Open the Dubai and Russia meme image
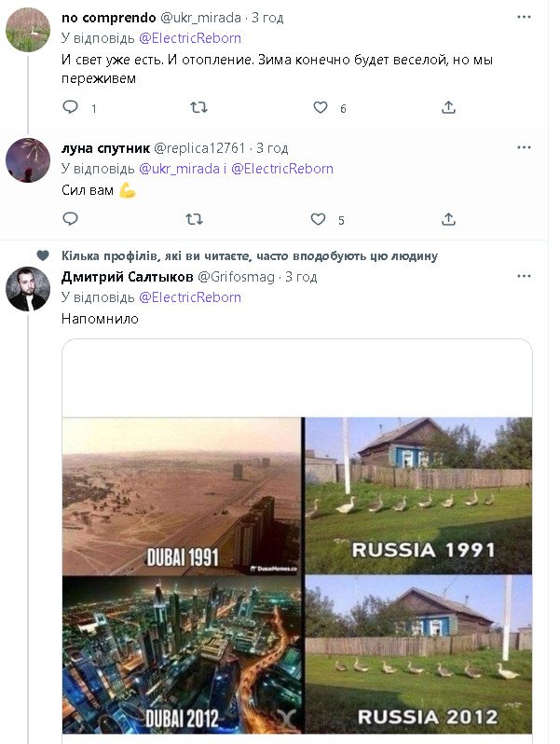Image resolution: width=560 pixels, height=744 pixels. (297, 573)
